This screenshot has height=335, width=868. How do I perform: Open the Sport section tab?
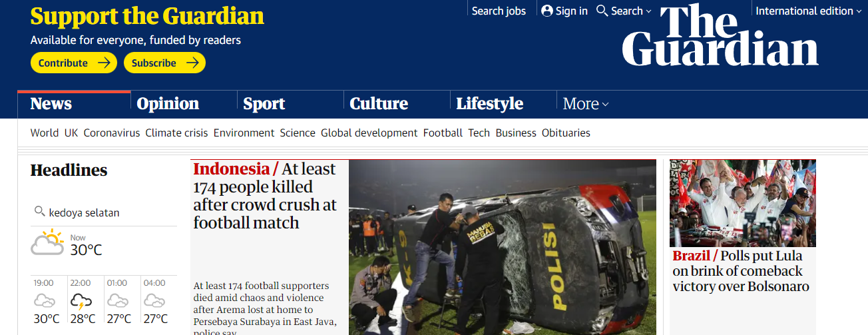(x=264, y=104)
